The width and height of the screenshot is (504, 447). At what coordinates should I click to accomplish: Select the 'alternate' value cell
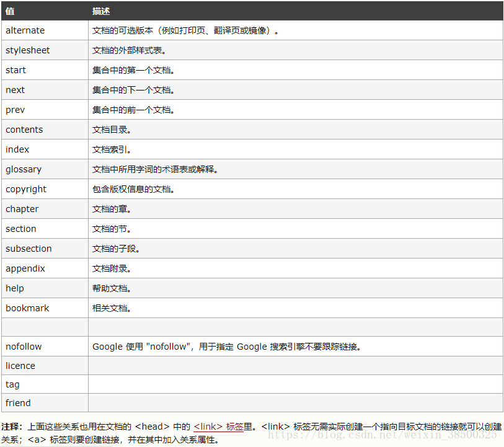45,30
